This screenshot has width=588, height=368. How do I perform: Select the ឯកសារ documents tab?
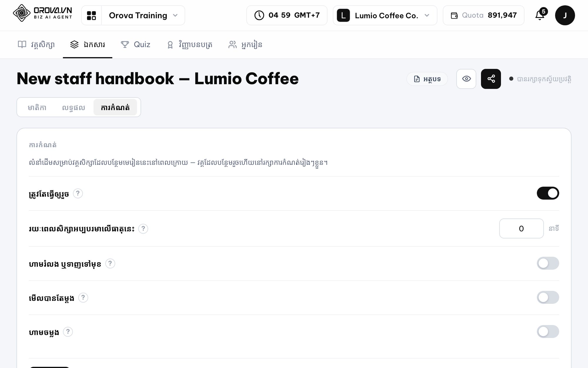tap(88, 45)
